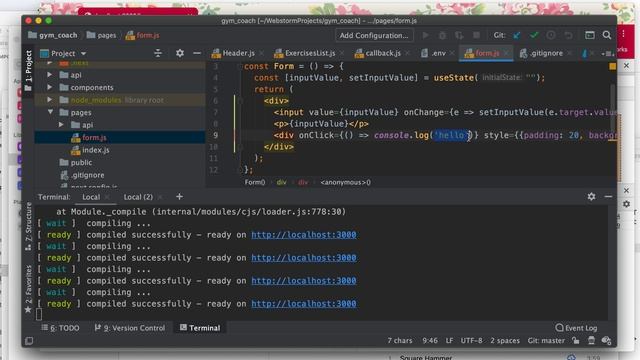The image size is (640, 360).
Task: Expand the api folder
Action: pyautogui.click(x=50, y=75)
